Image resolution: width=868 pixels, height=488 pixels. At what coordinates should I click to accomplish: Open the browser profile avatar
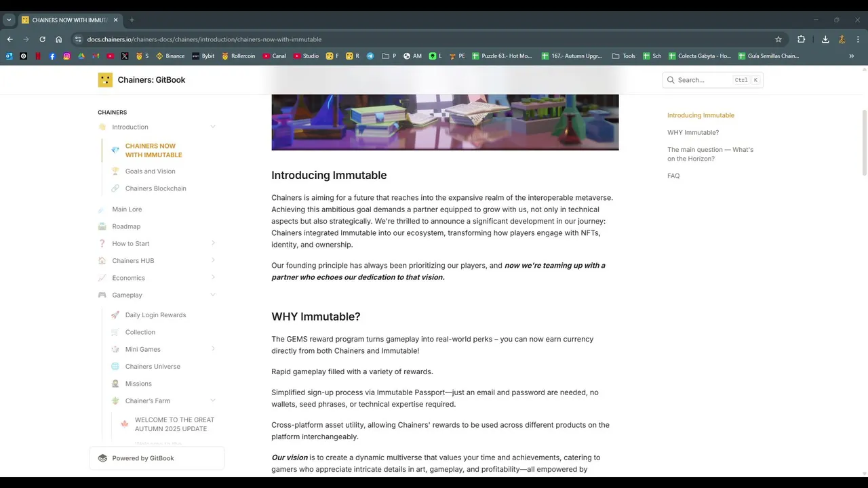tap(842, 39)
